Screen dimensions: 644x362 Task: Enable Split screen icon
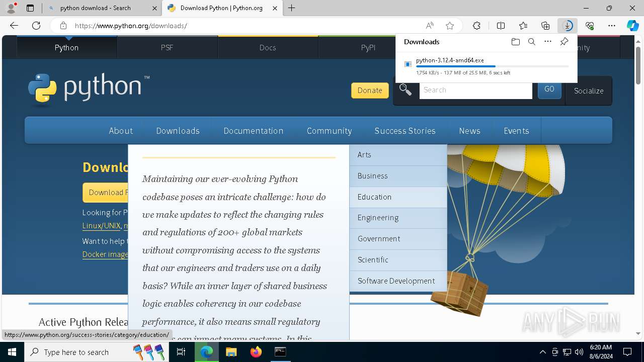pos(501,26)
